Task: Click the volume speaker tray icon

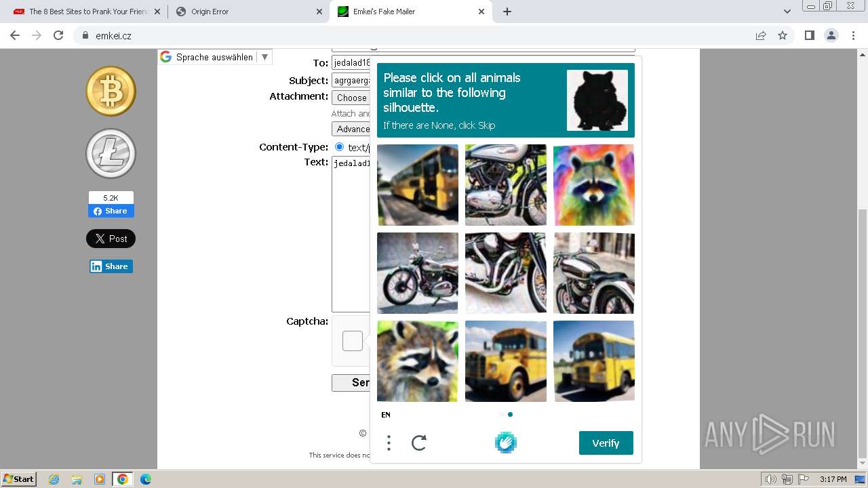Action: pyautogui.click(x=771, y=479)
